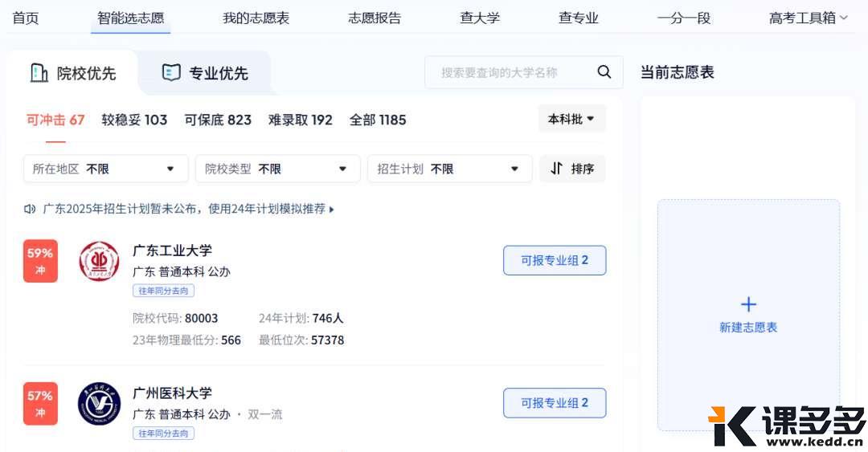Image resolution: width=868 pixels, height=452 pixels.
Task: Click Guangdong University of Technology logo
Action: point(99,261)
